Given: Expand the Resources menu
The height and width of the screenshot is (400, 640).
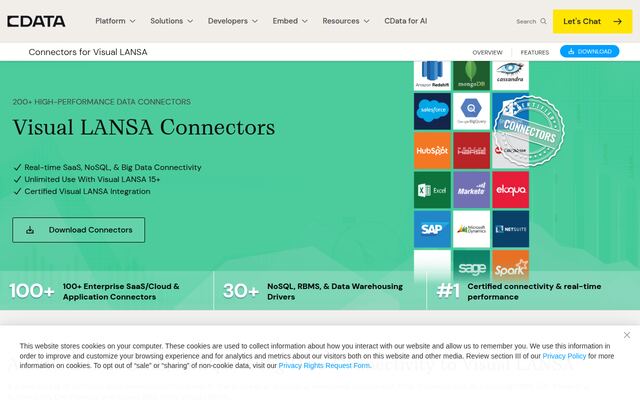Looking at the screenshot, I should click(346, 21).
